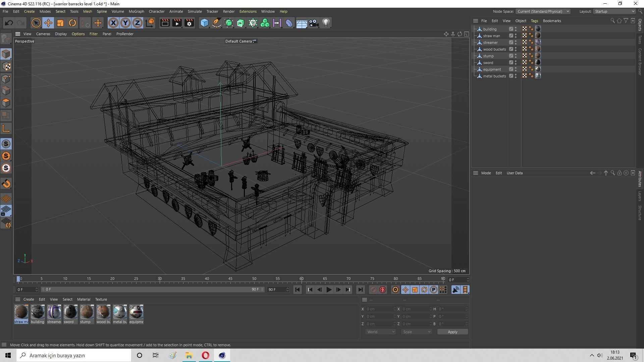This screenshot has width=644, height=362.
Task: Toggle X axis lock
Action: 113,23
